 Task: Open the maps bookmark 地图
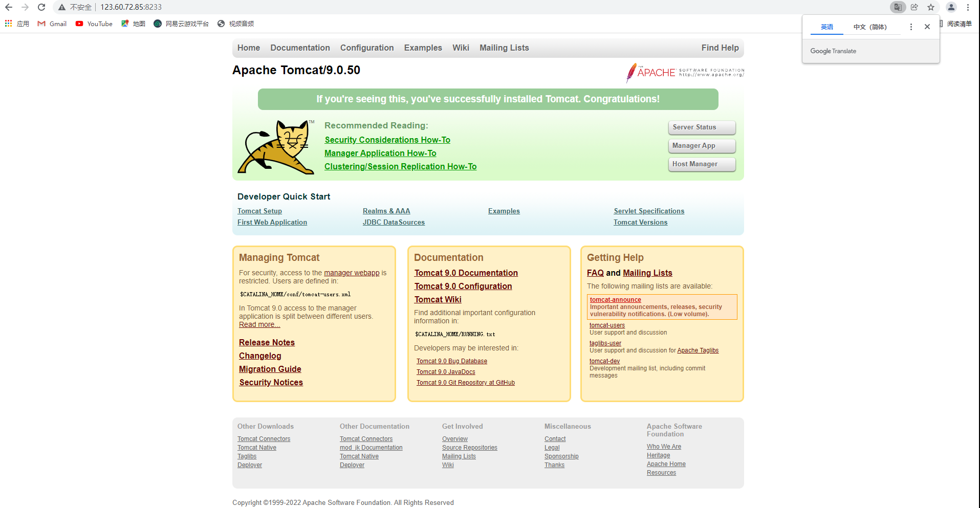point(134,24)
